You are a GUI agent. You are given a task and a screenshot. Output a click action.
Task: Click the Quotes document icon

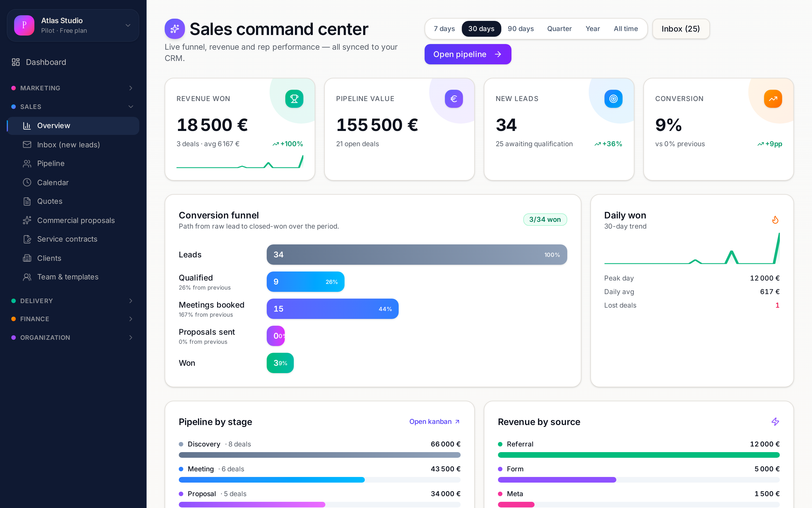(x=27, y=201)
